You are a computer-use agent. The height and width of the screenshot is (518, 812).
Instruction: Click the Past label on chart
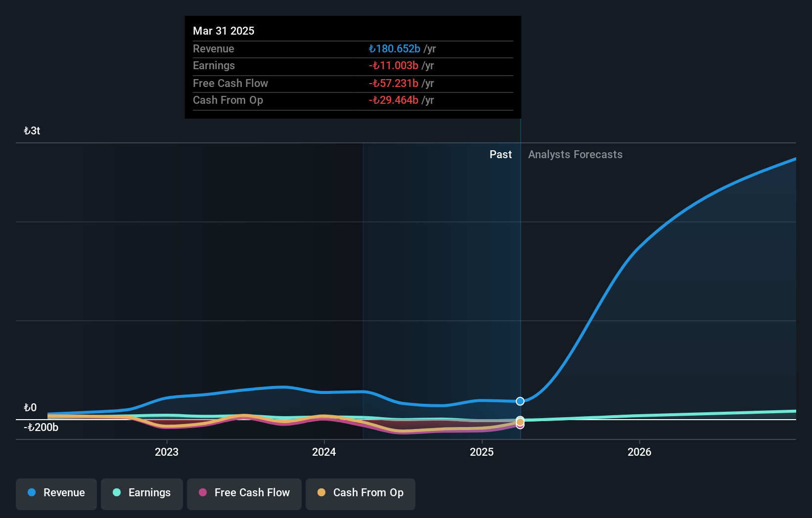tap(500, 155)
